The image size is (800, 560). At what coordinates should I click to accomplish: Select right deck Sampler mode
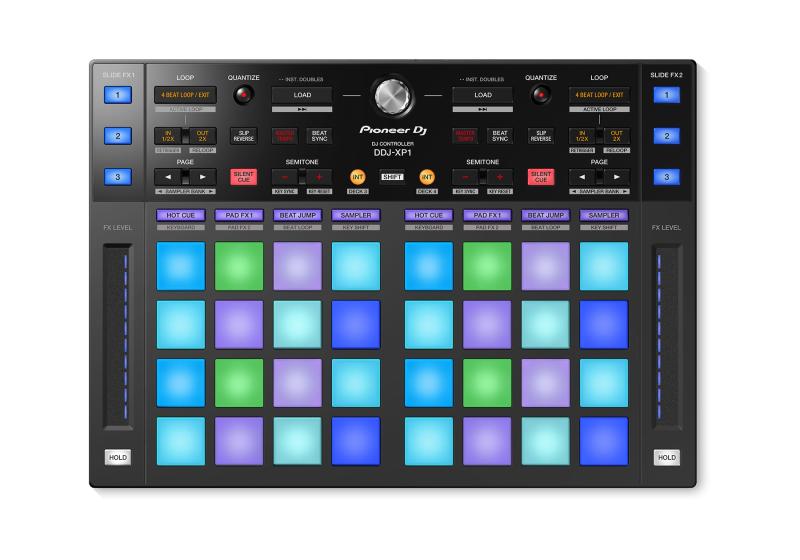pos(604,215)
